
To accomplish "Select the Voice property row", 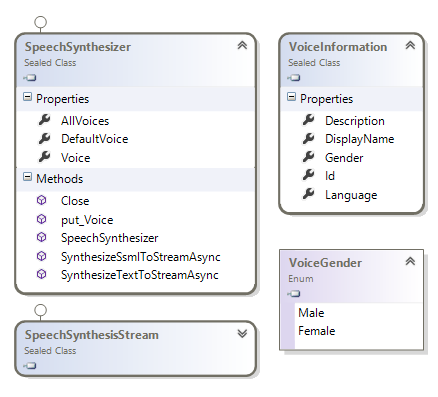I will (76, 158).
